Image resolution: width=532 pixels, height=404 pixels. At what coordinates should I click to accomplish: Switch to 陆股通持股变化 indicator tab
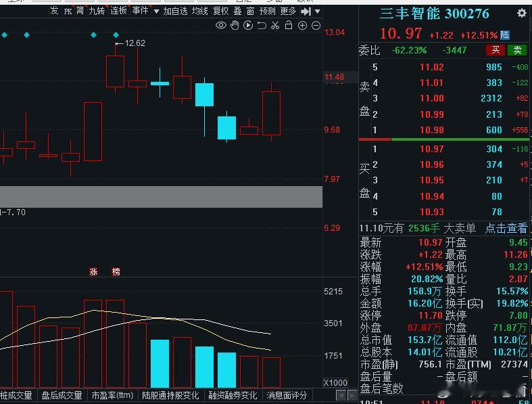(x=170, y=395)
